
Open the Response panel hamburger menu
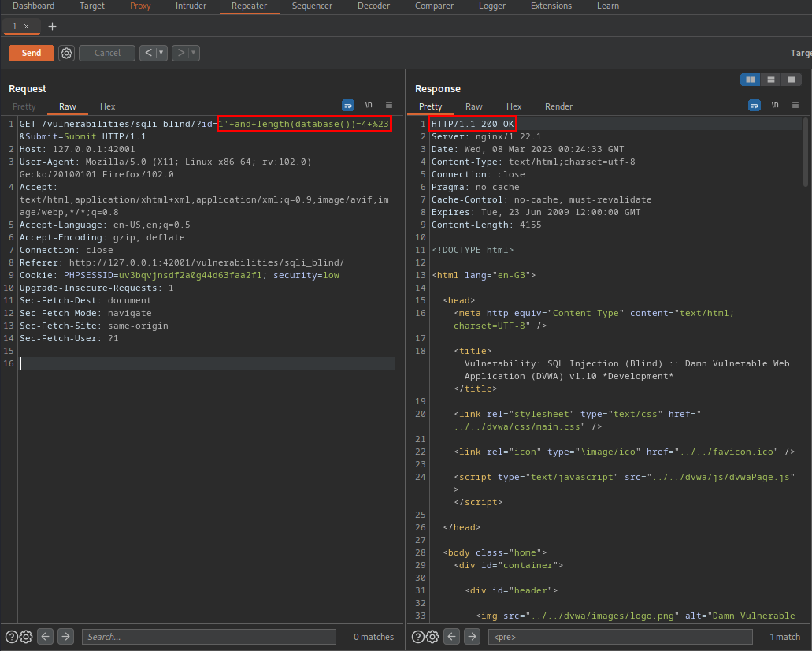click(x=795, y=106)
